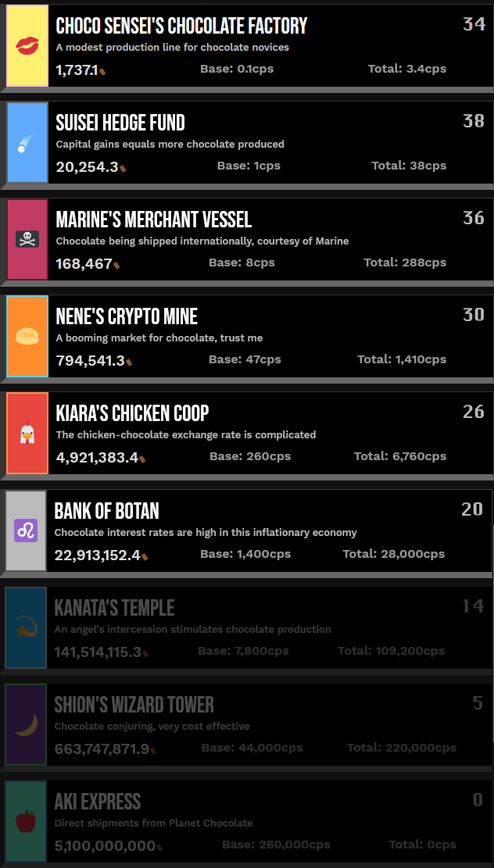The height and width of the screenshot is (868, 494).
Task: Click the purple Leo icon for Bank of Botan
Action: point(27,530)
